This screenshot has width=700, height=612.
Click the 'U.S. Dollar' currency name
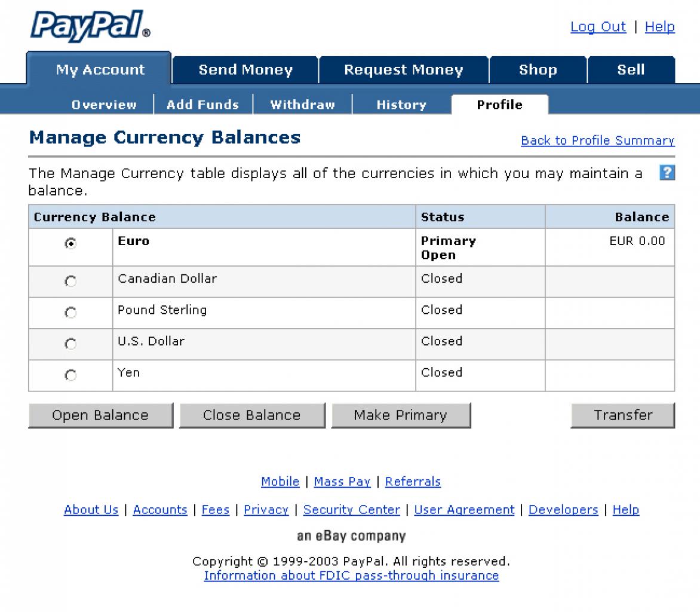151,341
